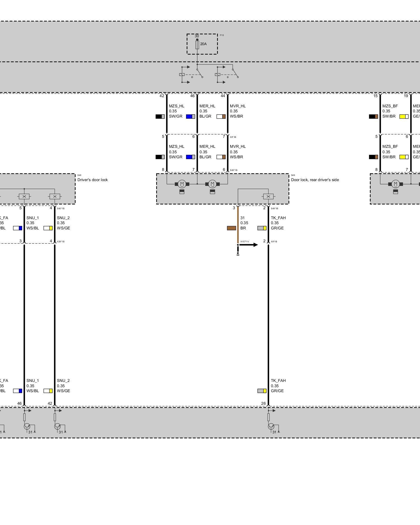Select the upper blue BL/GR color swatch

tap(190, 116)
